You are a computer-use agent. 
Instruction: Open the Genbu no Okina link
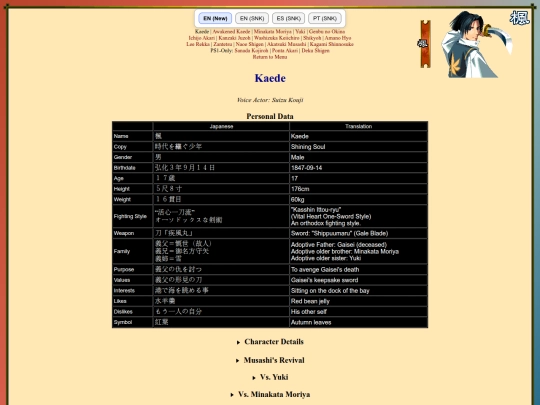(x=327, y=31)
